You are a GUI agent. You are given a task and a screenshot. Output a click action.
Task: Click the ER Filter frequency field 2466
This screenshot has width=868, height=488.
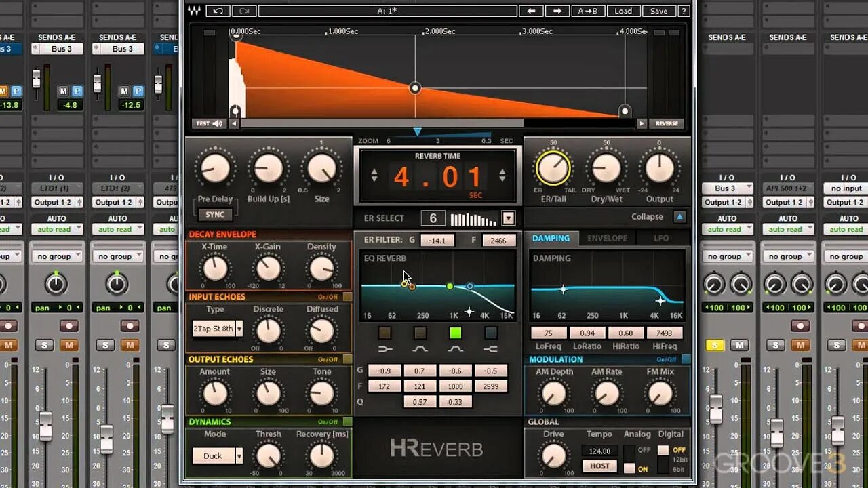[498, 240]
